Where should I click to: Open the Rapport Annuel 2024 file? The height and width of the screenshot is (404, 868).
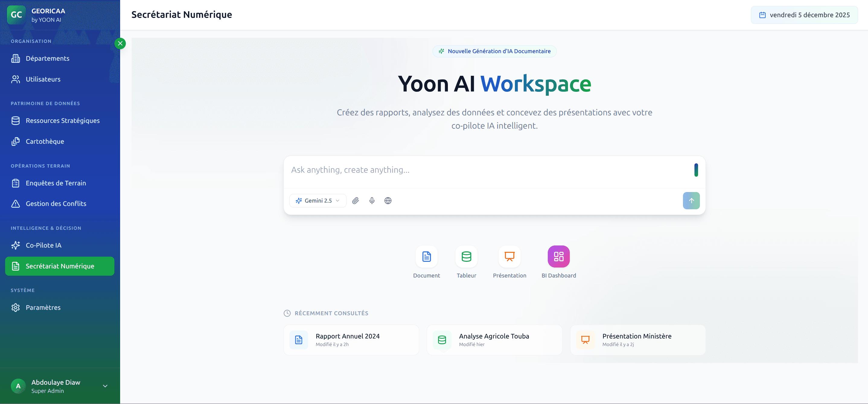(x=350, y=340)
